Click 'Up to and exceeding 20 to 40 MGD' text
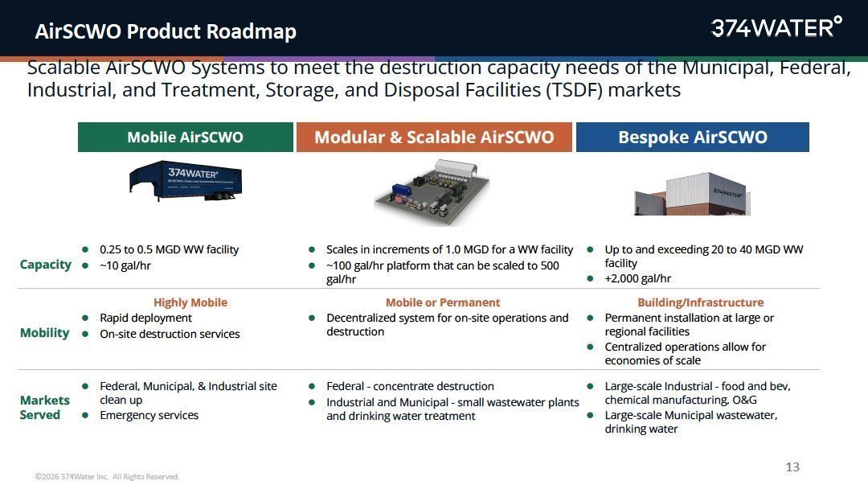The image size is (868, 489). pos(703,256)
